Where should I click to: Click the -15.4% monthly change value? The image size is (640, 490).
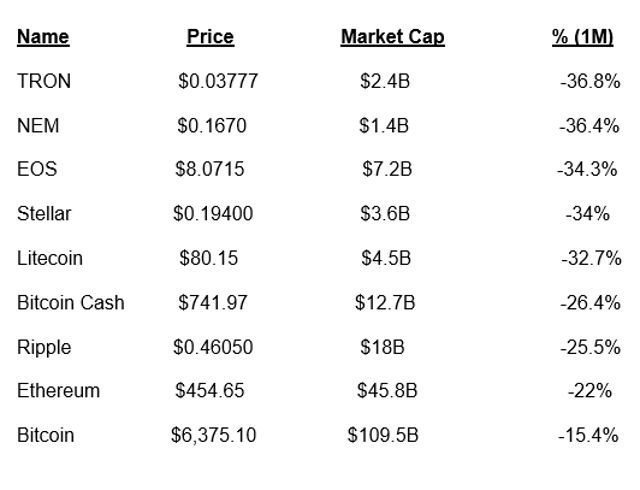point(590,435)
